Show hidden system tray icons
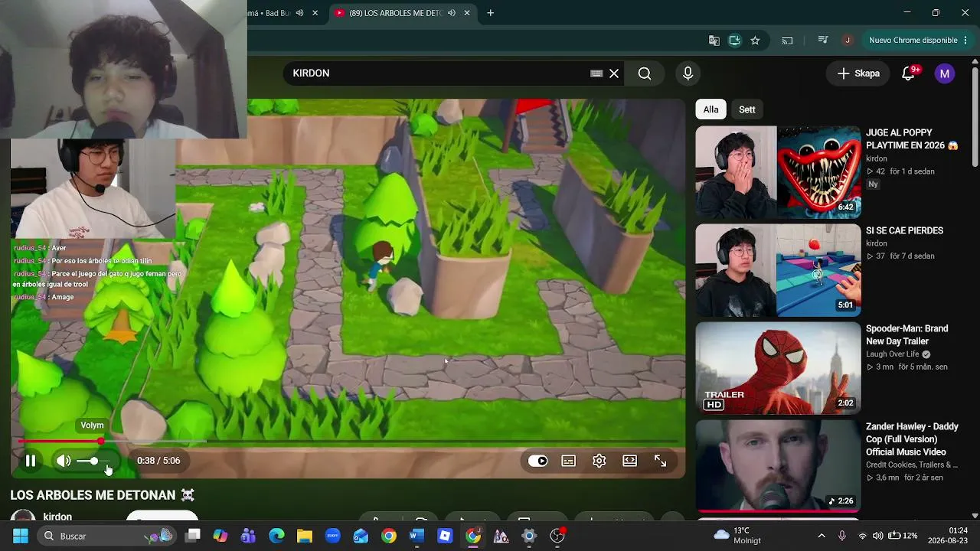The height and width of the screenshot is (551, 980). [822, 536]
